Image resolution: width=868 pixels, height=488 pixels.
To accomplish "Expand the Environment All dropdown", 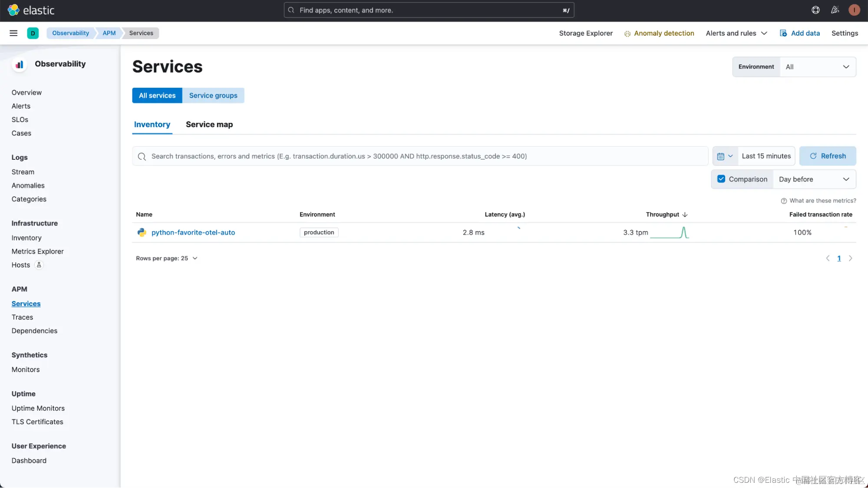I will (817, 67).
